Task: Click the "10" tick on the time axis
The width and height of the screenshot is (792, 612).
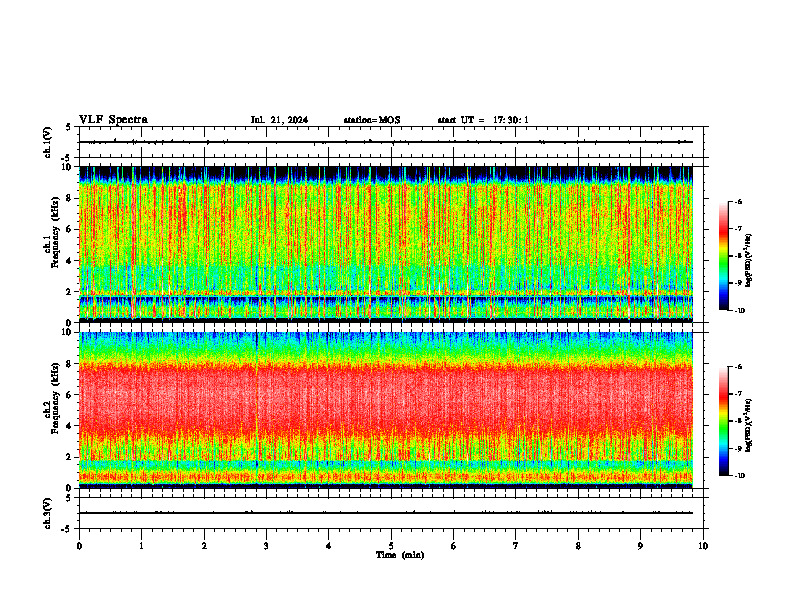Action: tap(703, 546)
